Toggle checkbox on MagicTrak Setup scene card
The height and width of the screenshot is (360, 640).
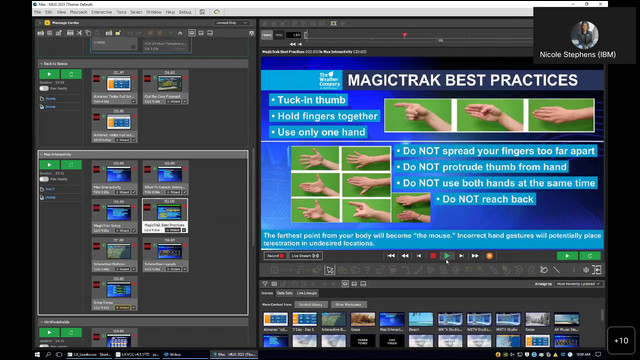point(133,231)
